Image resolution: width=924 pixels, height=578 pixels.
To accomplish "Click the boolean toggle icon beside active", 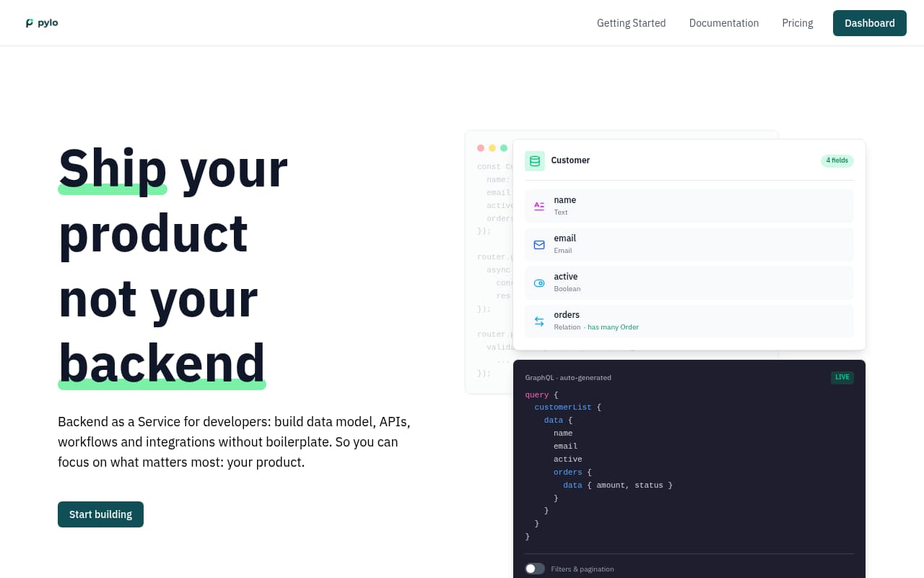I will (539, 282).
